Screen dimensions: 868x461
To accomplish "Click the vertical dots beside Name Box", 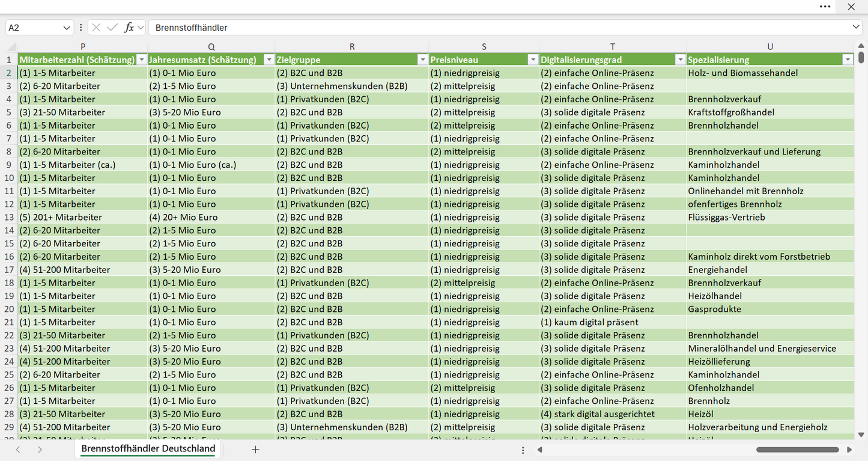I will pos(81,28).
